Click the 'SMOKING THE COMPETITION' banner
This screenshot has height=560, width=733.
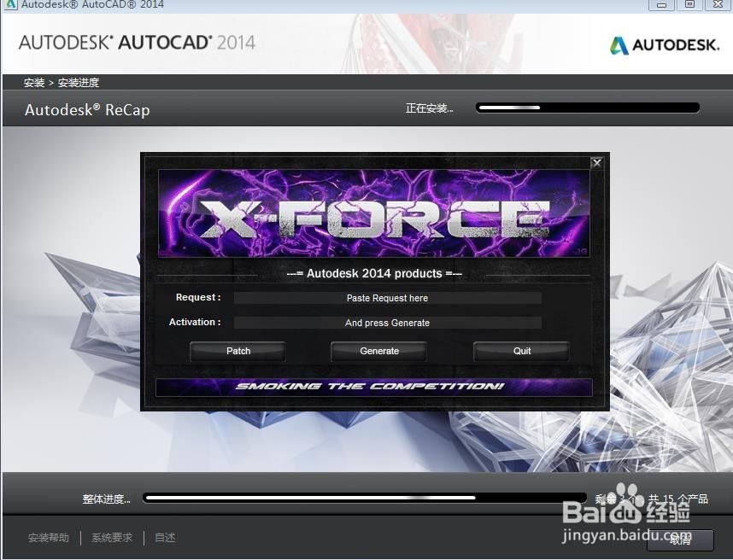click(374, 388)
